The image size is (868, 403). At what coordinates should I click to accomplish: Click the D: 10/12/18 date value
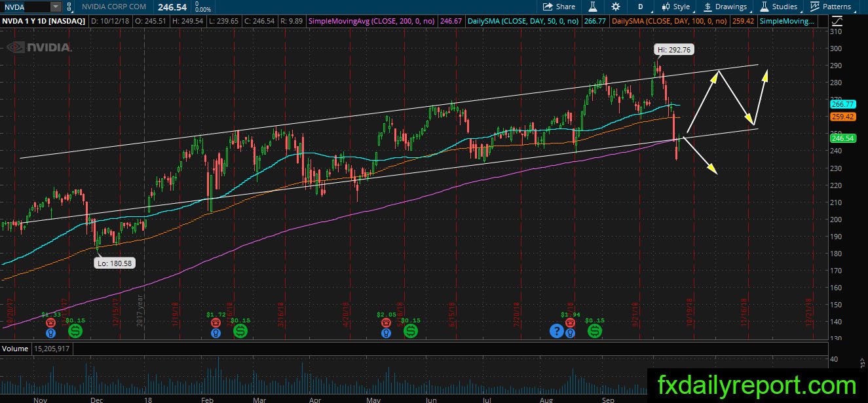tap(109, 22)
